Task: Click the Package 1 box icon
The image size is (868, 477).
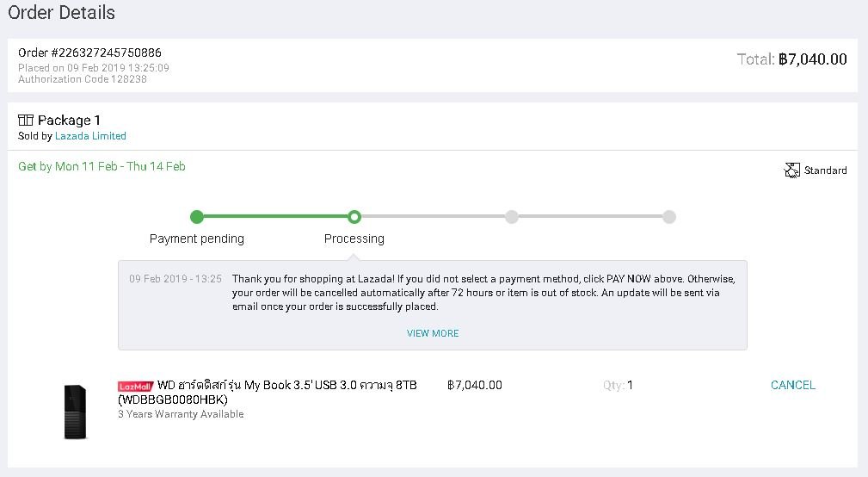Action: click(26, 121)
